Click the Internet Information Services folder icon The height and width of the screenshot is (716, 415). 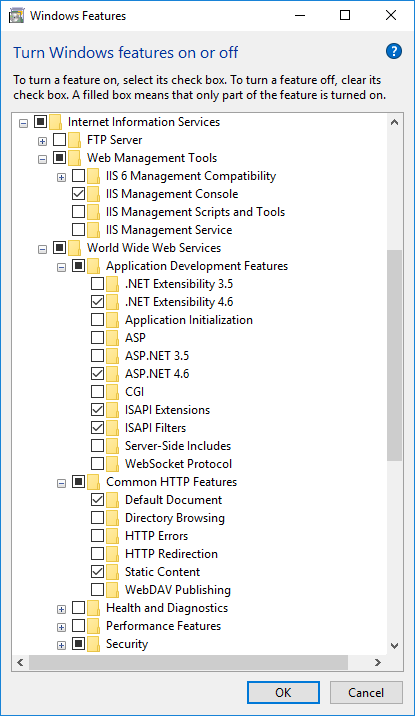click(x=56, y=122)
